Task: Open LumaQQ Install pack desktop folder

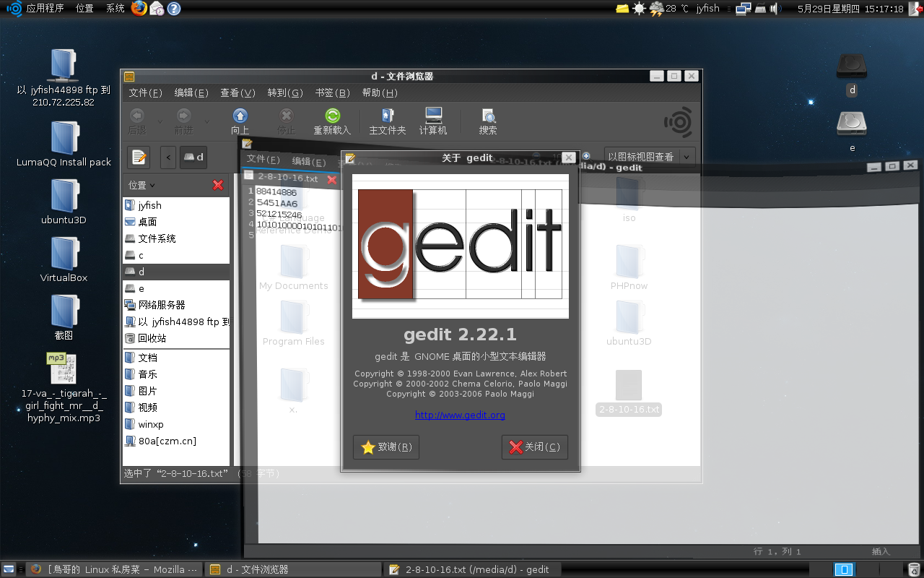Action: point(64,144)
